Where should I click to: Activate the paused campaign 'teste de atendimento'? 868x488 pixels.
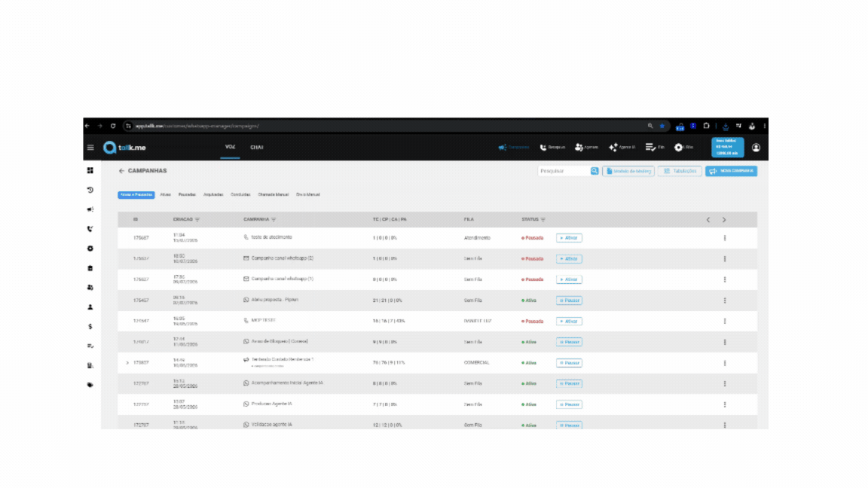click(x=569, y=238)
